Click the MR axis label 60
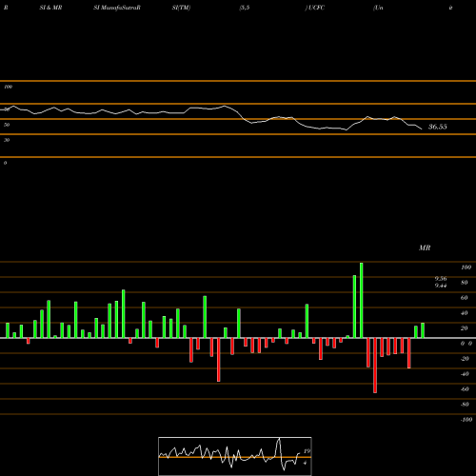This screenshot has width=476, height=476. pyautogui.click(x=465, y=298)
